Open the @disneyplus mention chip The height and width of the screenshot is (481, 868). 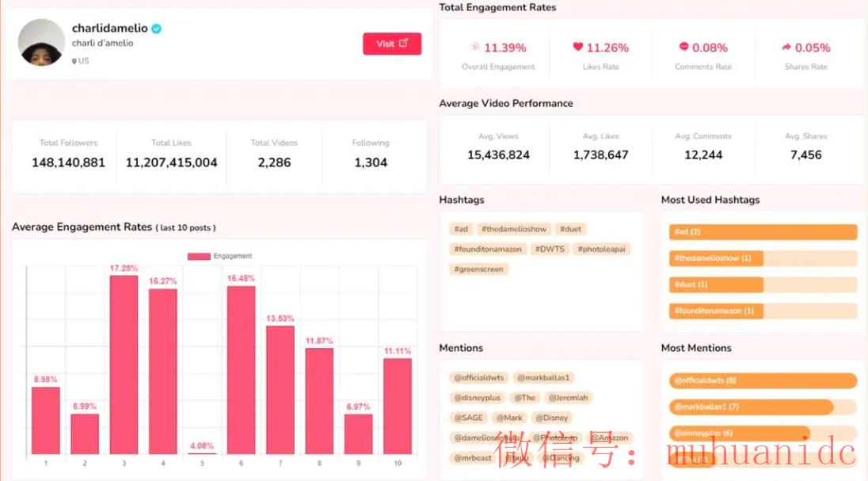coord(478,397)
